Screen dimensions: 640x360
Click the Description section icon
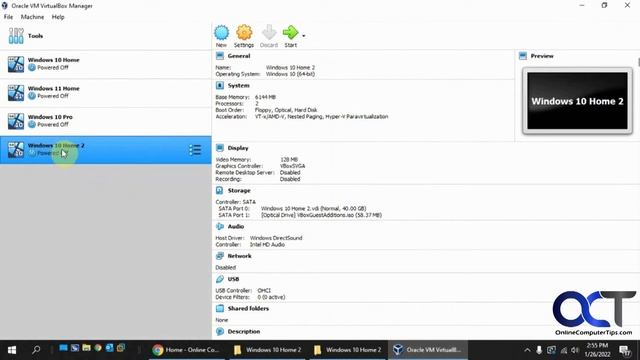click(x=220, y=331)
